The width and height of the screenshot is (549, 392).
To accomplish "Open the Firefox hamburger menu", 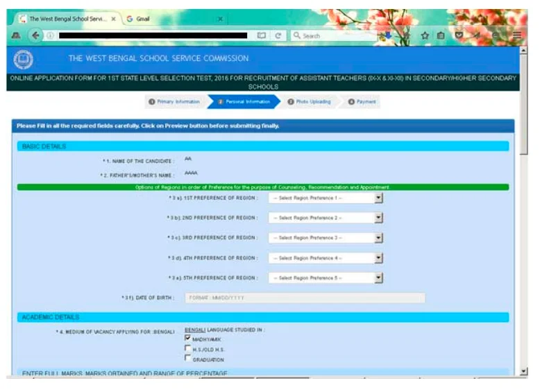I will (517, 35).
